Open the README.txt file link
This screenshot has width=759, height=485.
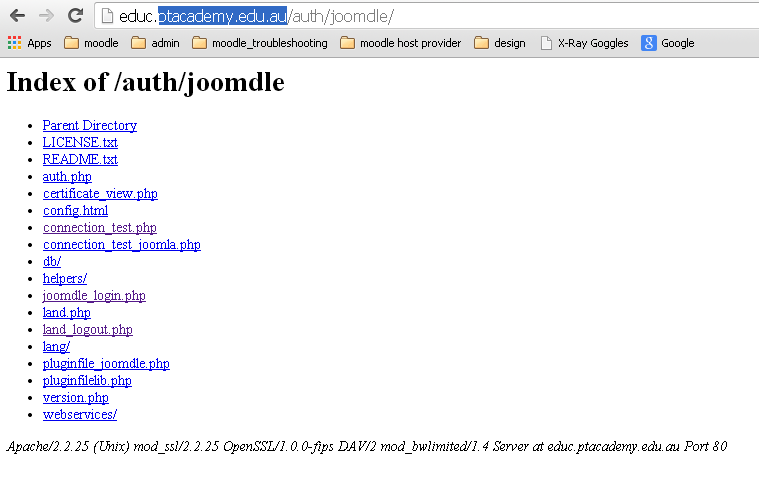[x=80, y=159]
